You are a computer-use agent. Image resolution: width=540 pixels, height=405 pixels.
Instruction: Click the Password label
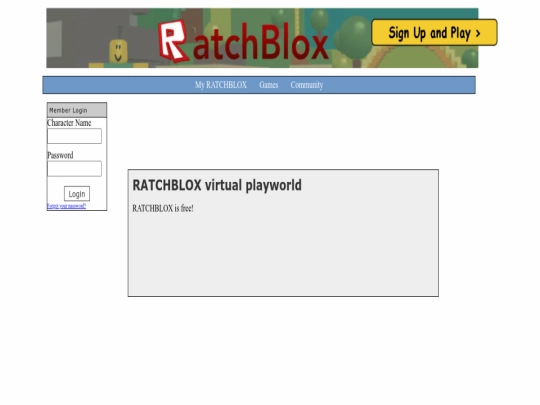click(60, 155)
